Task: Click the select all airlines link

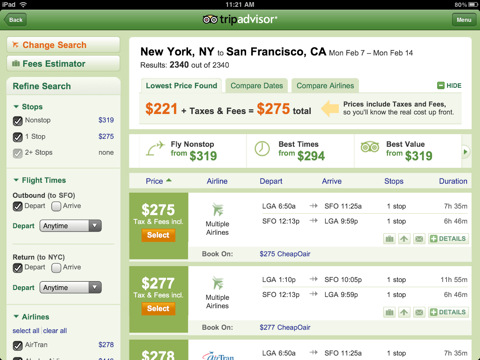Action: 26,331
